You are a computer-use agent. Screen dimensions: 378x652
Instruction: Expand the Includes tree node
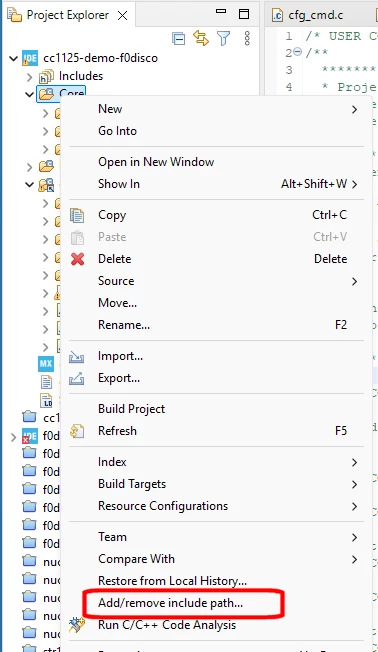tap(30, 77)
